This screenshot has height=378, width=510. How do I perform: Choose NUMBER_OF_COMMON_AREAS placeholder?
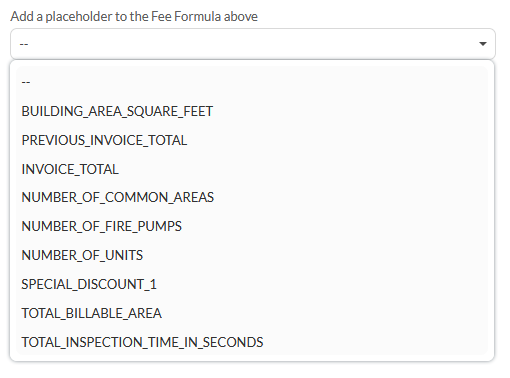pos(117,197)
